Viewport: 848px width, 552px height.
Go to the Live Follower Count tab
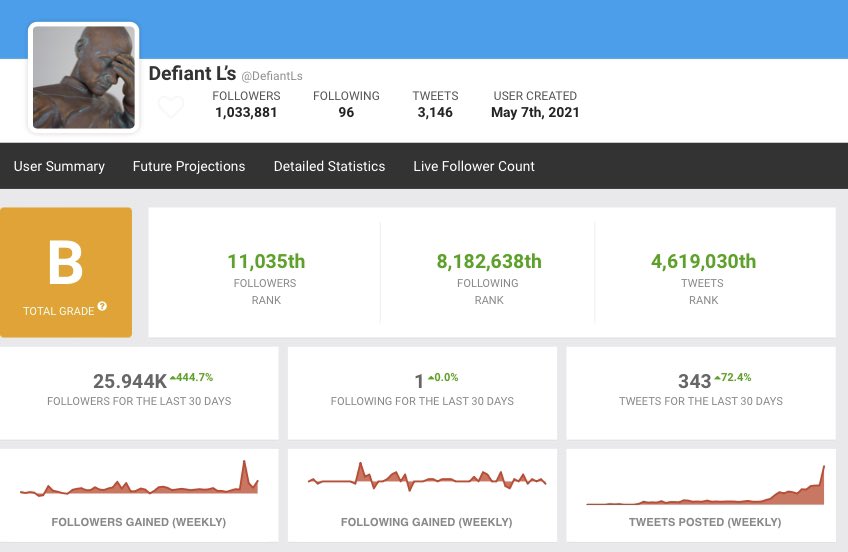click(474, 166)
